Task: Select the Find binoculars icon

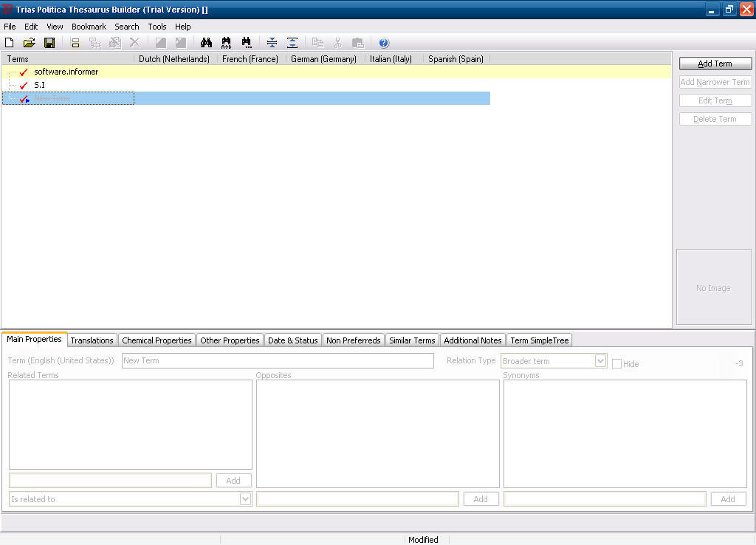Action: click(207, 42)
